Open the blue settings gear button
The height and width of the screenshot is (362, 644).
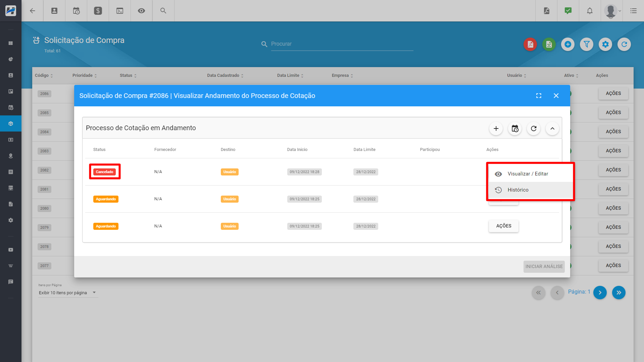pyautogui.click(x=605, y=44)
